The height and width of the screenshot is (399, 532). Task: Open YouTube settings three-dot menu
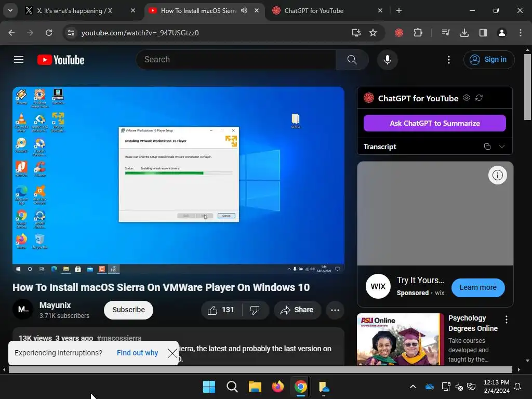point(448,60)
